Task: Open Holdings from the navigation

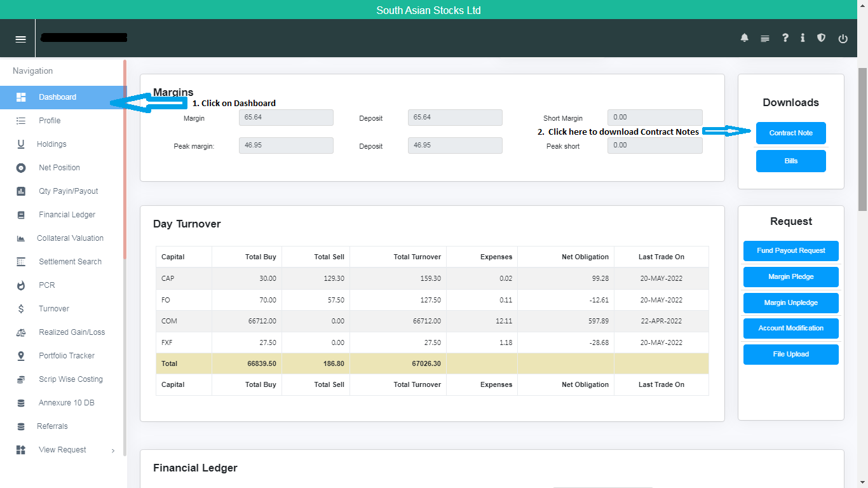Action: [51, 144]
